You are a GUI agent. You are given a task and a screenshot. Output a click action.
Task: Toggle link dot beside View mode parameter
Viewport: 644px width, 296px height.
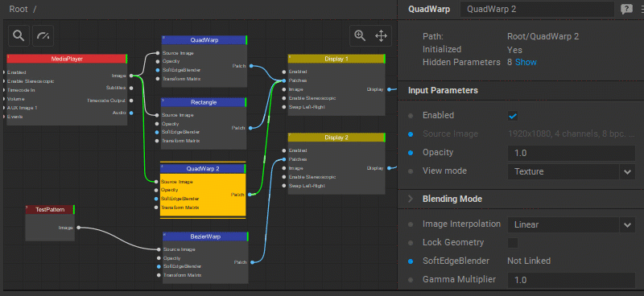(411, 171)
